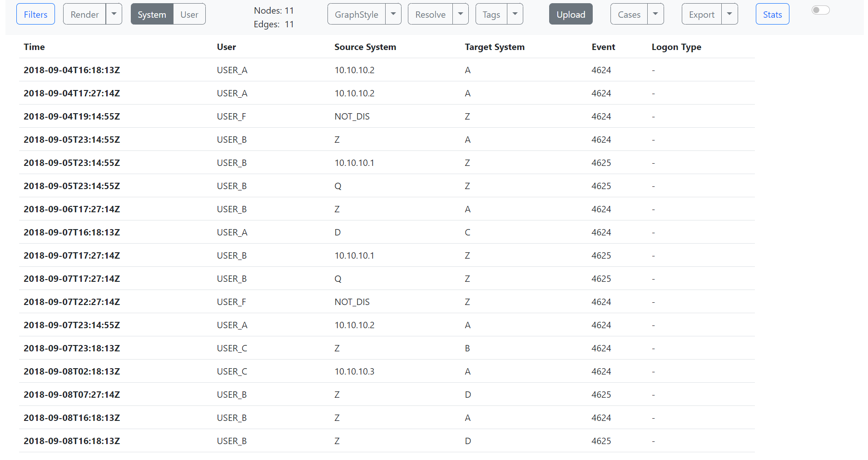Switch to User view
The image size is (868, 460).
[189, 14]
